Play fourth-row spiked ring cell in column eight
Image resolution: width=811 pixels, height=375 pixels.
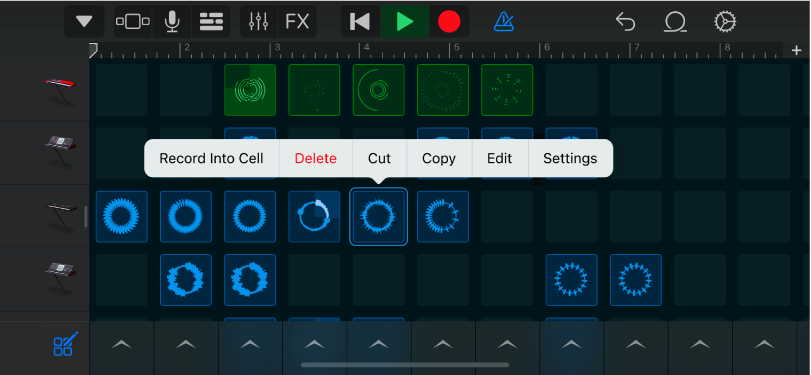pos(572,280)
